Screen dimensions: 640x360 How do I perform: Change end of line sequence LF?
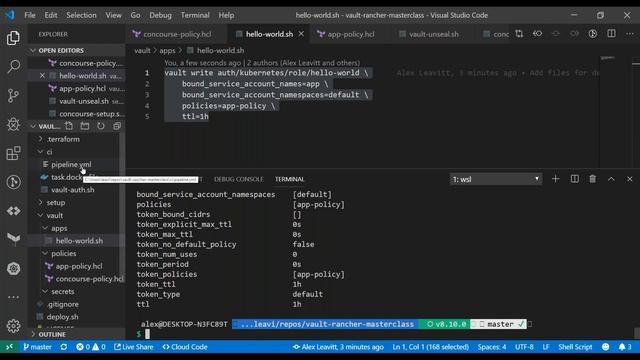tap(546, 347)
